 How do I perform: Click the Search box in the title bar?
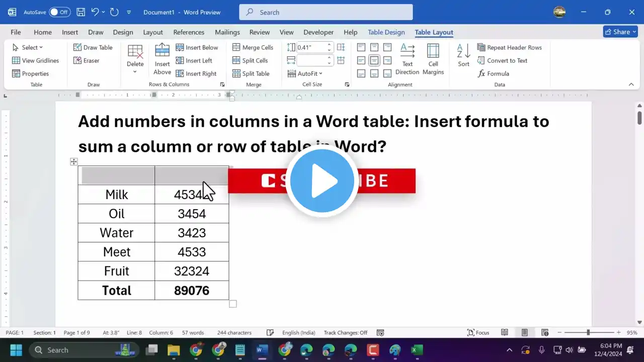[326, 12]
